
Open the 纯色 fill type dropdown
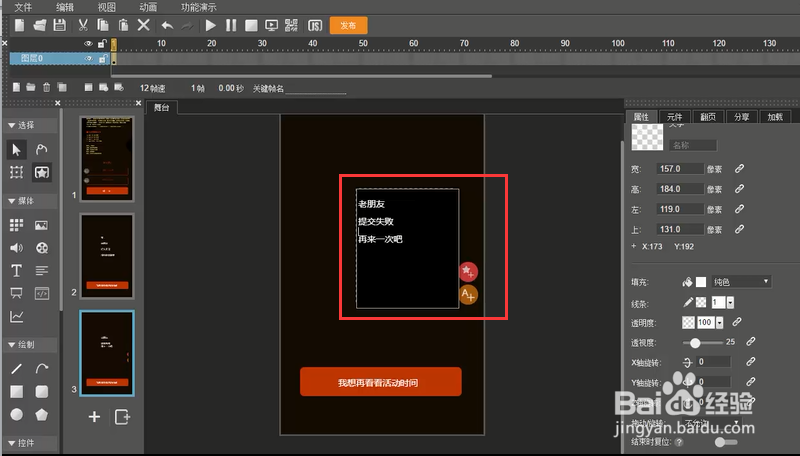pos(741,282)
